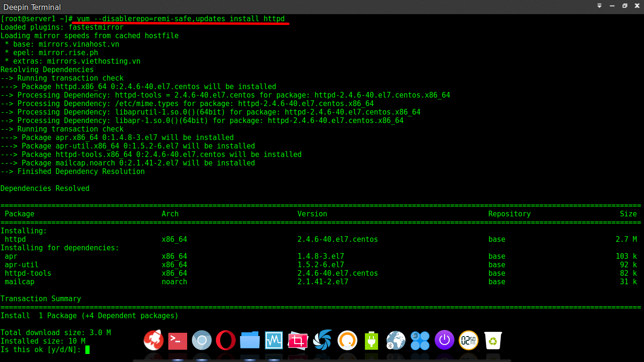644x362 pixels.
Task: Click the 'epel: mirror.rise.ph' line
Action: 51,53
